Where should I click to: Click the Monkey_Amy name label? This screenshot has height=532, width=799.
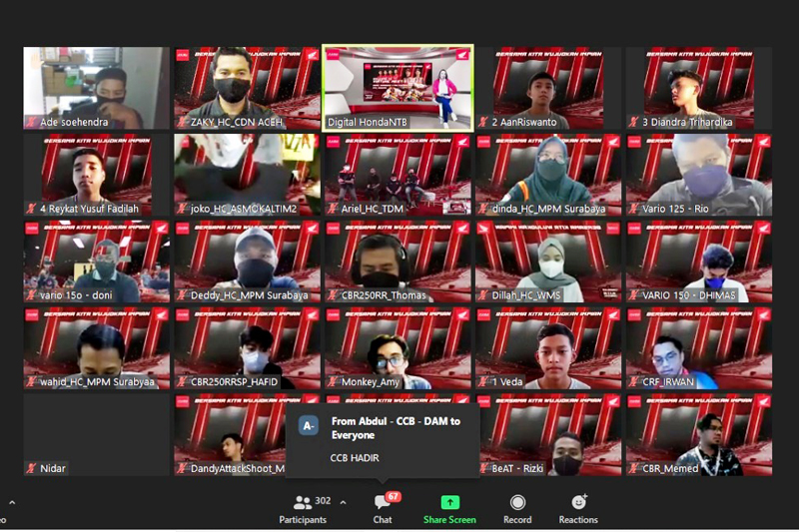coord(371,382)
